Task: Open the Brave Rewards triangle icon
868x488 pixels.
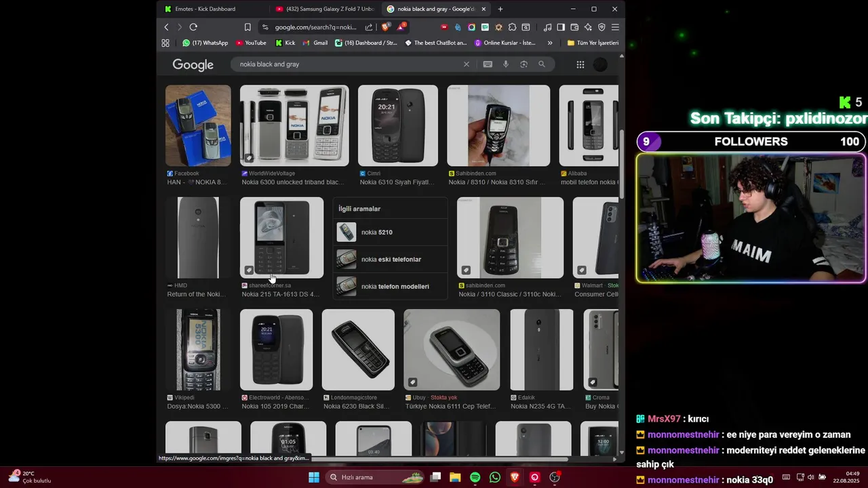Action: pyautogui.click(x=402, y=27)
